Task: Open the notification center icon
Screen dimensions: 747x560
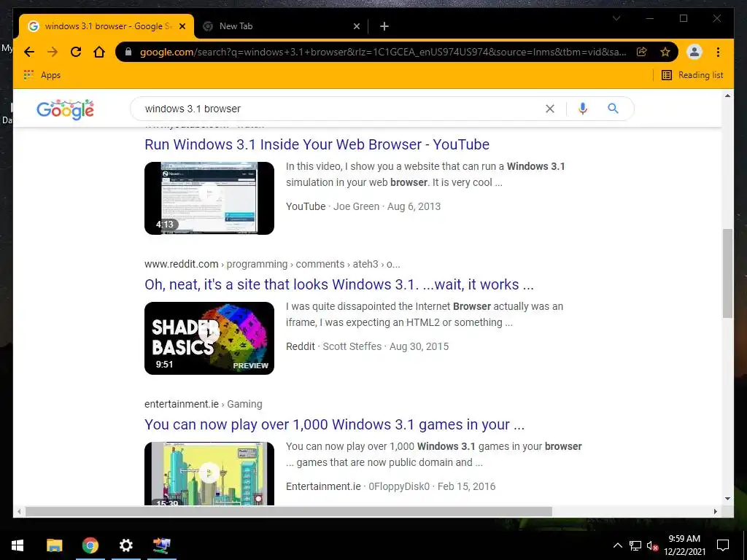Action: [x=723, y=545]
